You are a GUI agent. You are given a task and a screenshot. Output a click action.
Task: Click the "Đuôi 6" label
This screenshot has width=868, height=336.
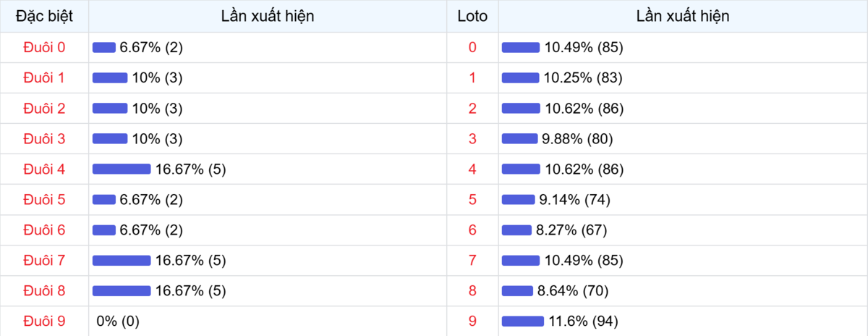44,230
